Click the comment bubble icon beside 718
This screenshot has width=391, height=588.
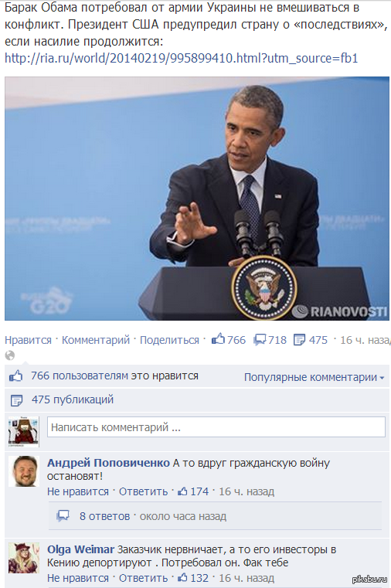(260, 340)
